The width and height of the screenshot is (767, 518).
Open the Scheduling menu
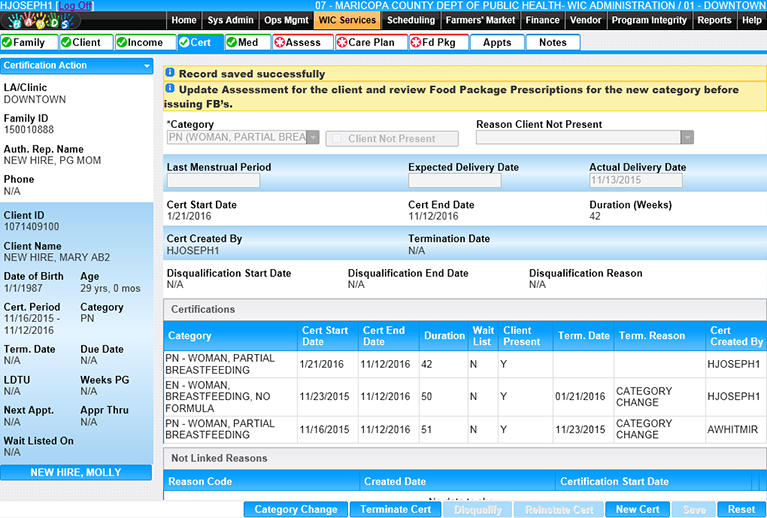(411, 20)
